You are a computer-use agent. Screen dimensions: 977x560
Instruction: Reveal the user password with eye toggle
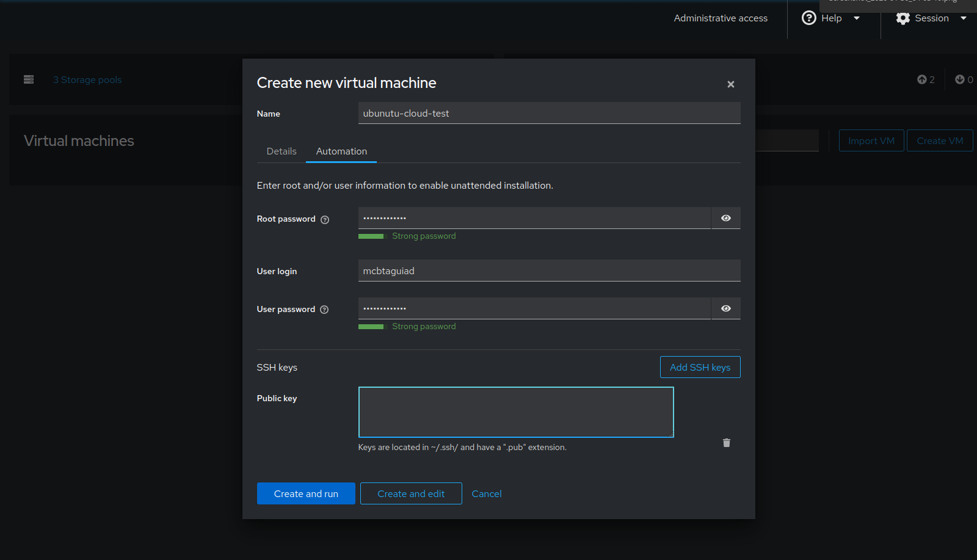tap(726, 308)
